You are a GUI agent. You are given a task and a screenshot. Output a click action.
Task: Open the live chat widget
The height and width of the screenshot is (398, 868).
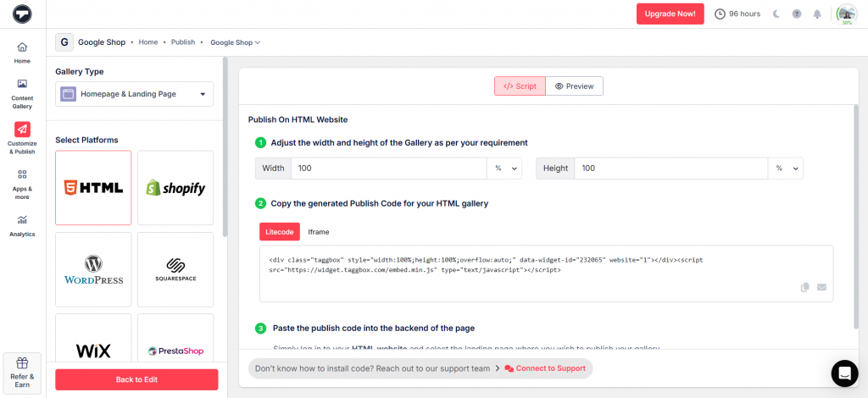click(844, 373)
